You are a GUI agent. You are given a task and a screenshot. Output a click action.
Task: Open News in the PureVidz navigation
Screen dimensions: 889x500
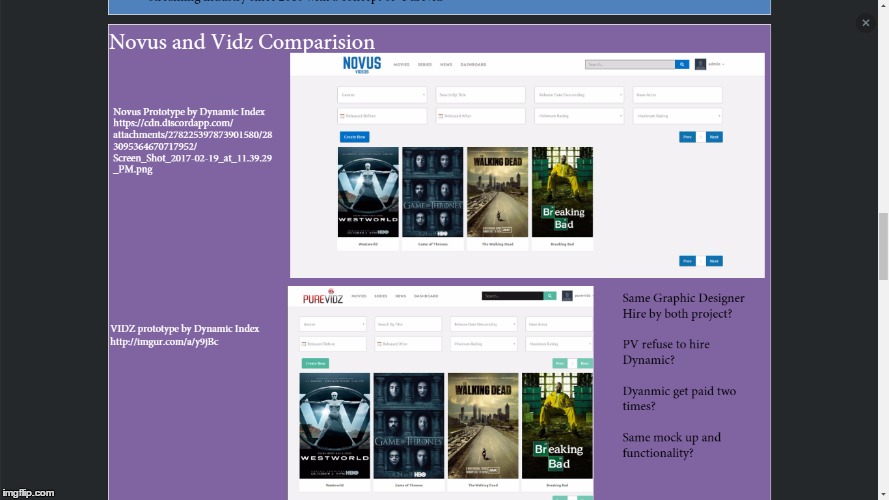400,296
